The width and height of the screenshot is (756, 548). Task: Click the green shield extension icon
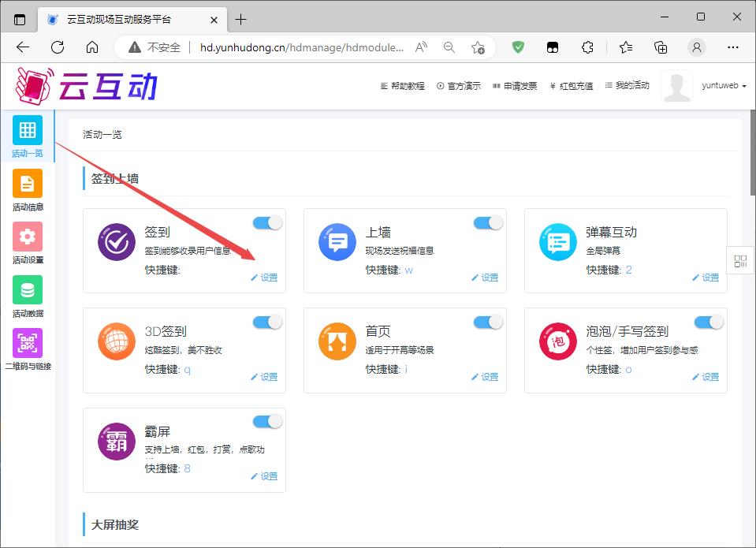tap(518, 47)
